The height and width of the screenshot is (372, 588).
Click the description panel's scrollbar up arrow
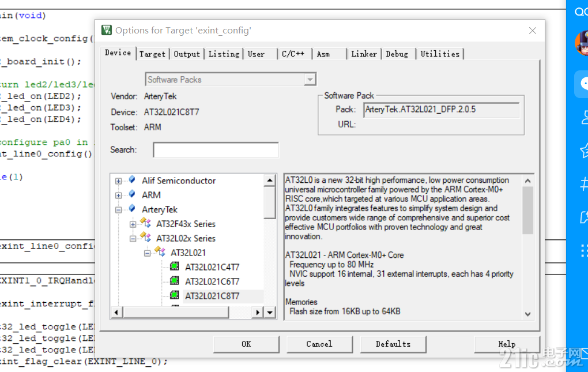point(527,181)
